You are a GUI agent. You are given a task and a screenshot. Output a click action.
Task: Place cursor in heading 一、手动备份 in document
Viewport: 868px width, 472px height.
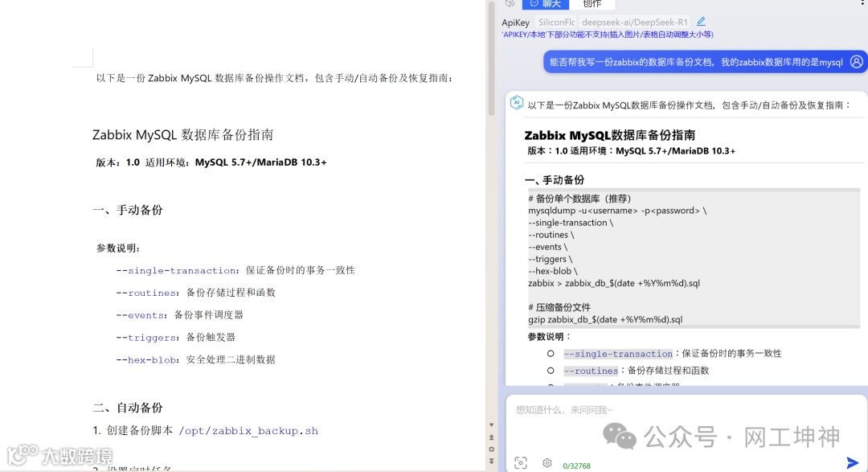128,210
